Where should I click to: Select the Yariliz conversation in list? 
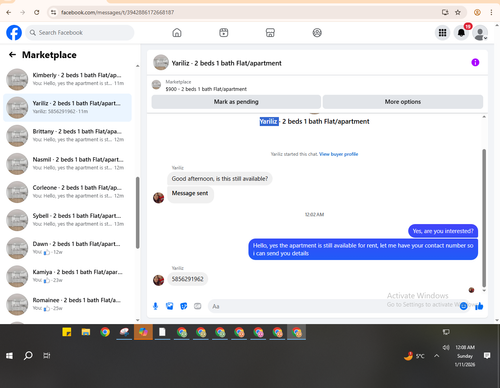tap(67, 107)
